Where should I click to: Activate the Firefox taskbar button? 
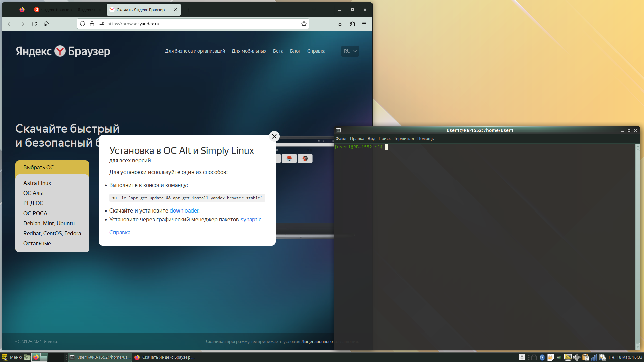click(164, 357)
